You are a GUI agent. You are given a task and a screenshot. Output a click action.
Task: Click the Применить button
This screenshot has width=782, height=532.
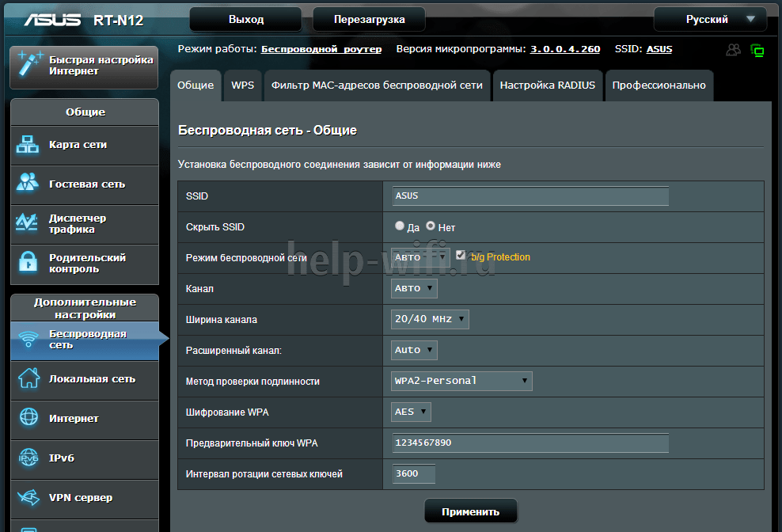click(x=470, y=511)
